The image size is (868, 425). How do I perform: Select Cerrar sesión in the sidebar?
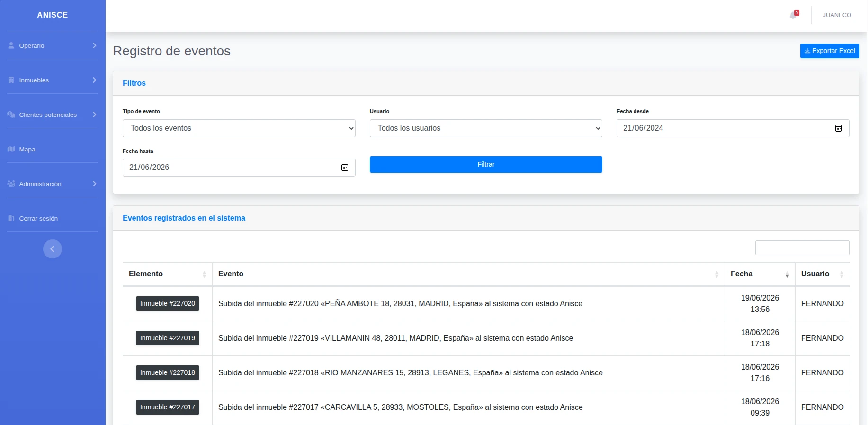click(x=53, y=218)
